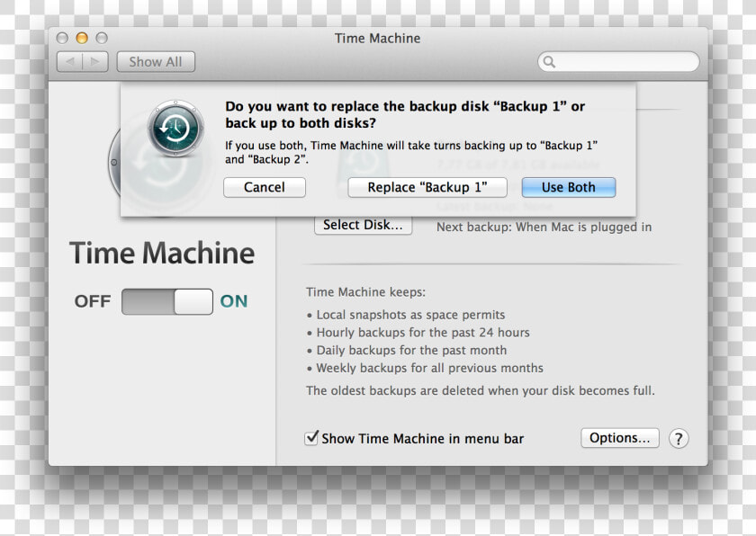The image size is (756, 536).
Task: Click "The oldest backups are deleted" sentence
Action: tap(481, 390)
